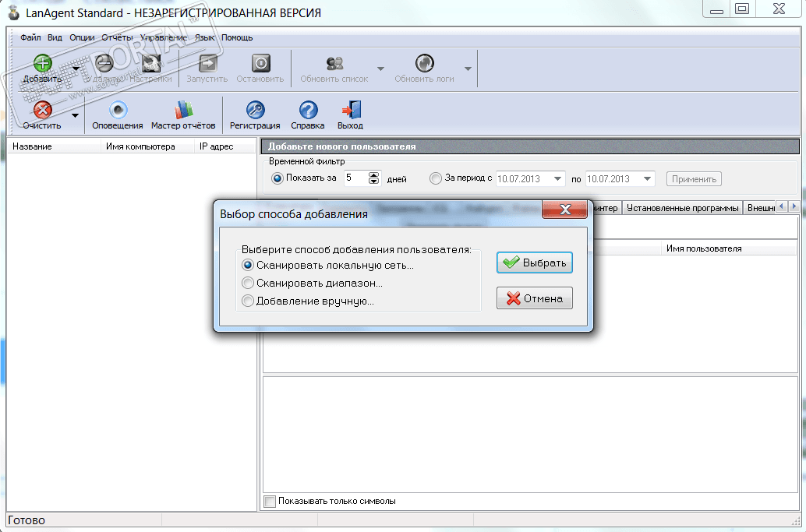The image size is (806, 532).
Task: Click the Остановить toolbar icon
Action: pos(260,64)
